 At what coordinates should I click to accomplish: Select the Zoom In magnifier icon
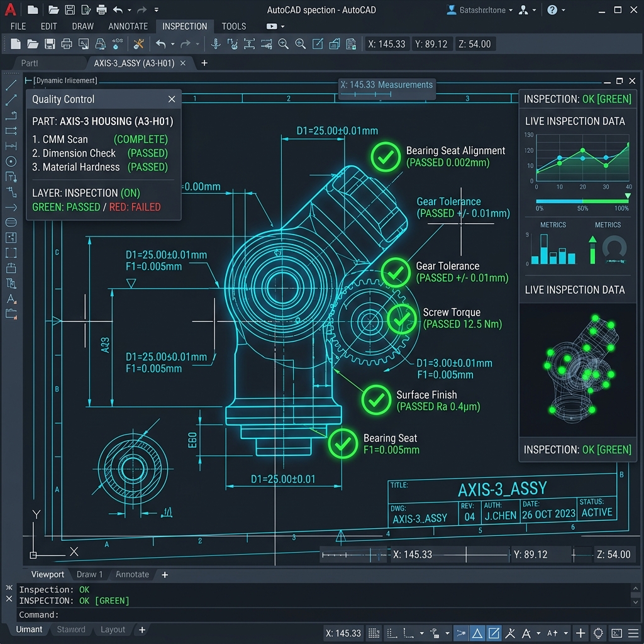click(300, 44)
